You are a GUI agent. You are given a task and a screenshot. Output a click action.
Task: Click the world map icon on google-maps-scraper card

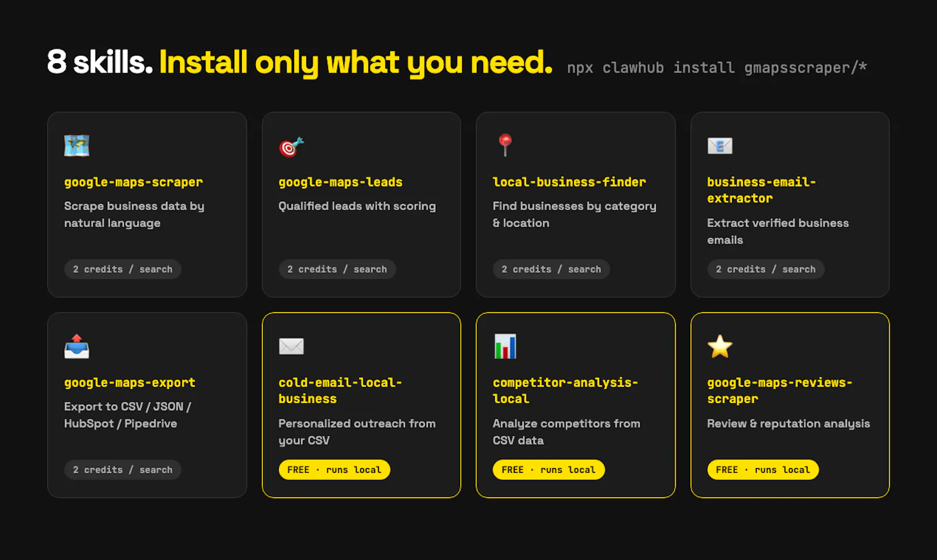pos(77,146)
